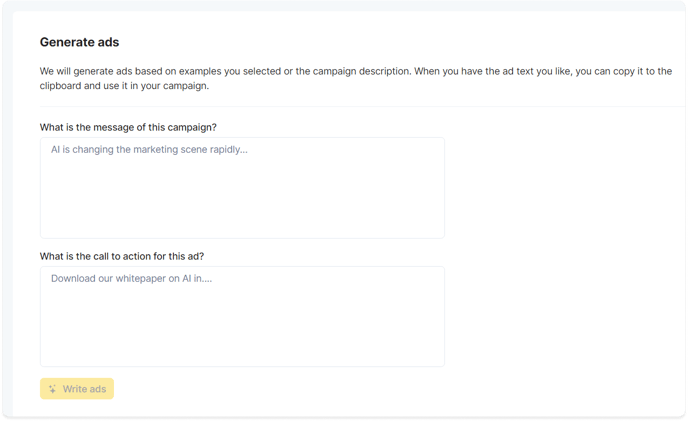Click the 'AI is changing the marketing scene' placeholder
688x421 pixels.
tap(149, 150)
